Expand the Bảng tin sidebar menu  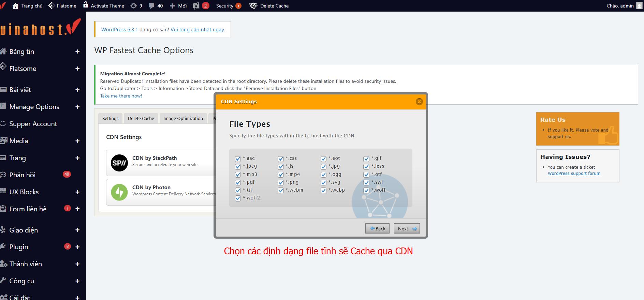77,51
